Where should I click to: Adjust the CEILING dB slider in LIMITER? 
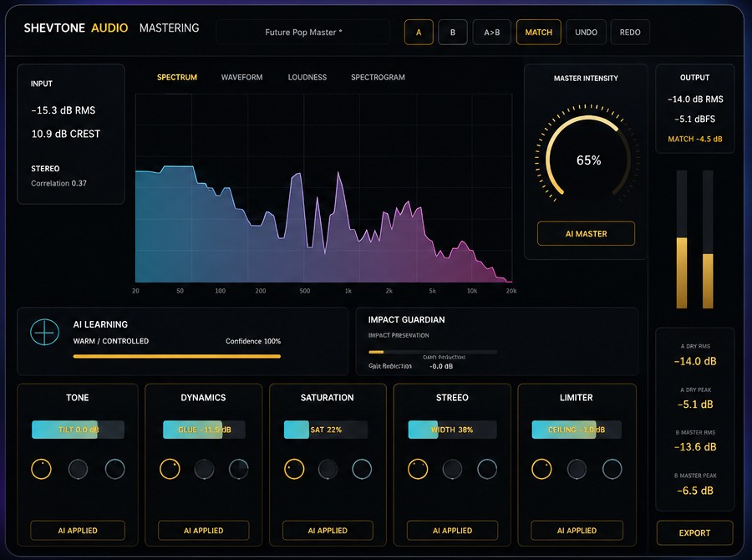[x=577, y=430]
